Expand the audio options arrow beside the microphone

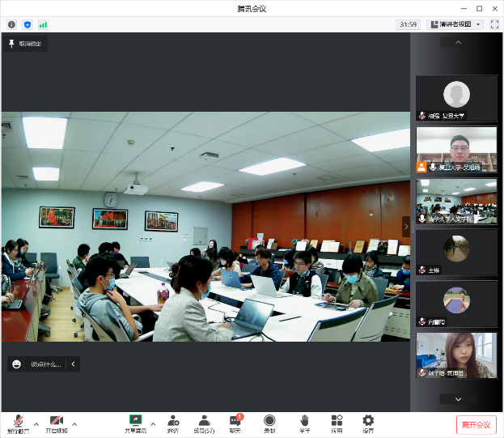pos(36,423)
